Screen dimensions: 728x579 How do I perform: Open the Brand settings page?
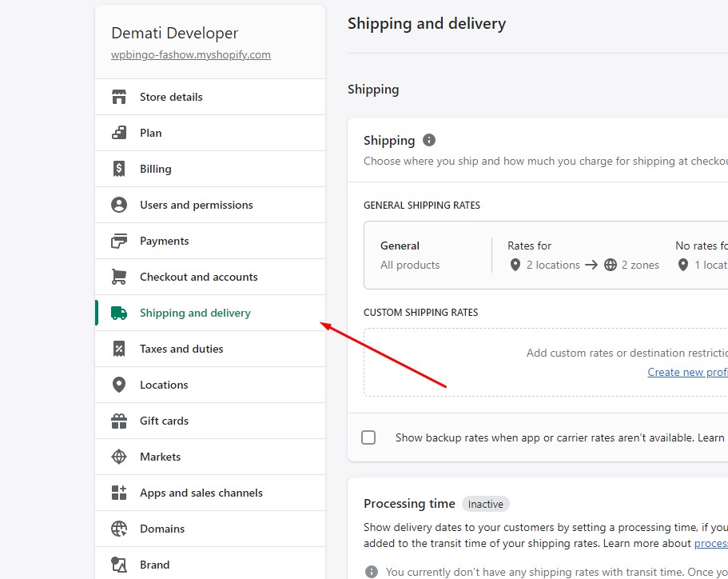pos(154,565)
